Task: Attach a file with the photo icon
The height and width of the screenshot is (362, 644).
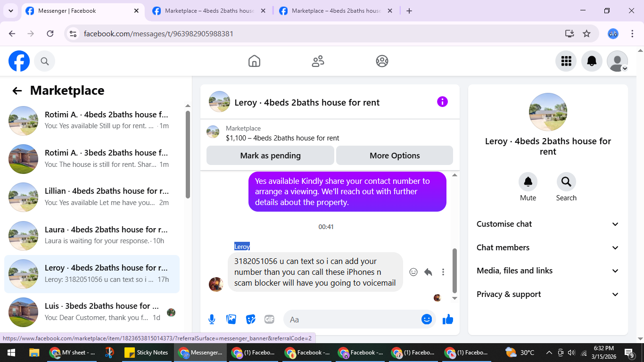Action: [231, 320]
